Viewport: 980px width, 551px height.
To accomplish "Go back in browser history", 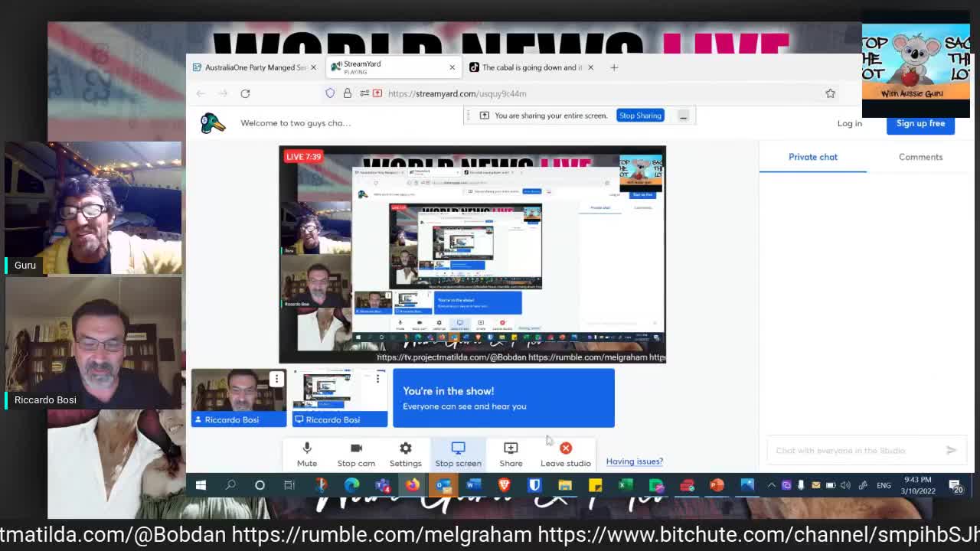I will [201, 93].
